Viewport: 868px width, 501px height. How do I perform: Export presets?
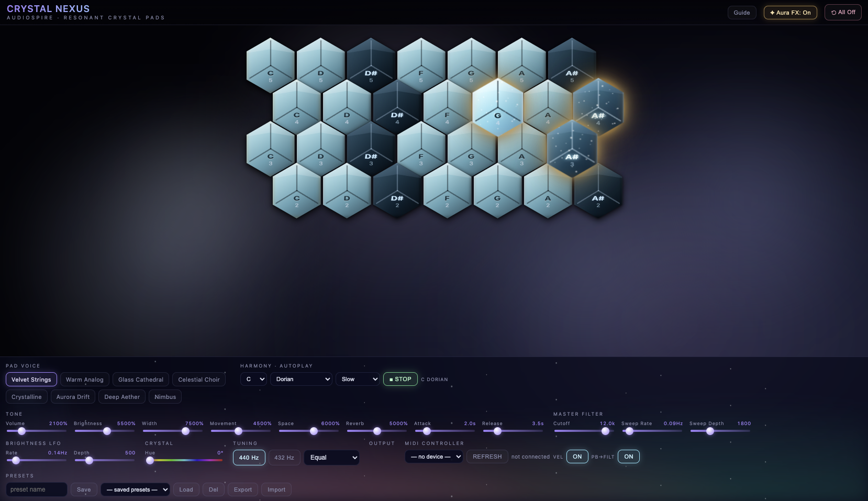coord(243,489)
